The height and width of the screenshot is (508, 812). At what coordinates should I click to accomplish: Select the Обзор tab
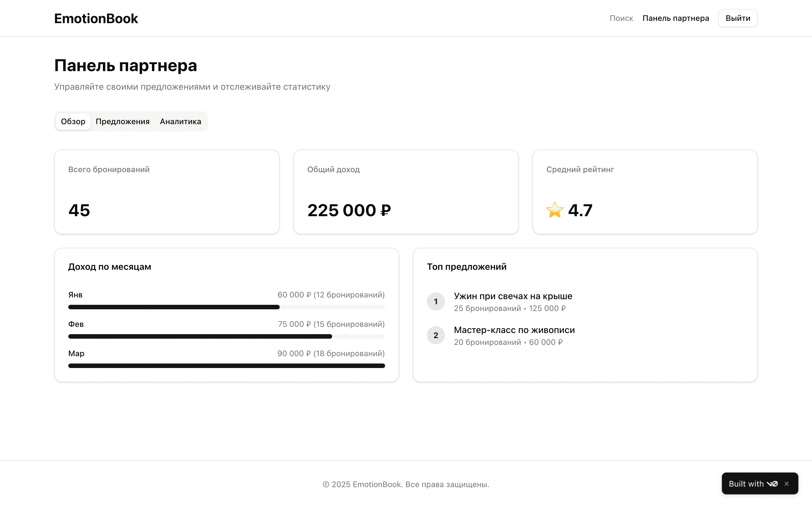73,121
